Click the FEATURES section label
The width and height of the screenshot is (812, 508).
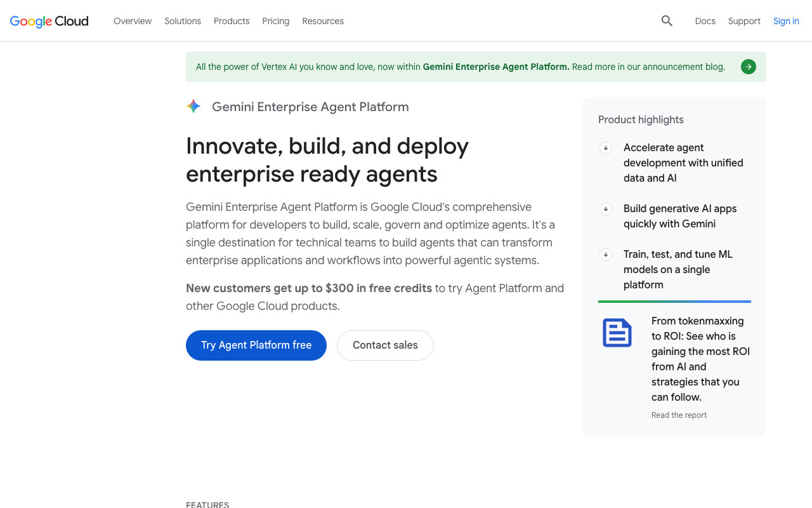207,504
